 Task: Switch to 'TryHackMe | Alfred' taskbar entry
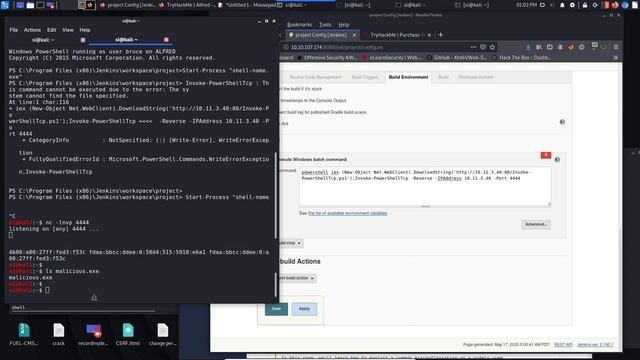click(x=187, y=5)
